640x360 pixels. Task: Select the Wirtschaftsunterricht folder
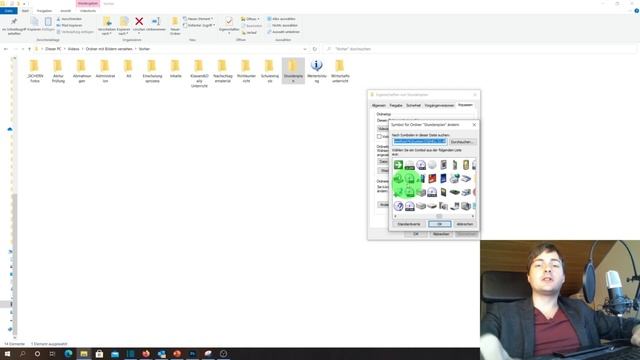340,70
